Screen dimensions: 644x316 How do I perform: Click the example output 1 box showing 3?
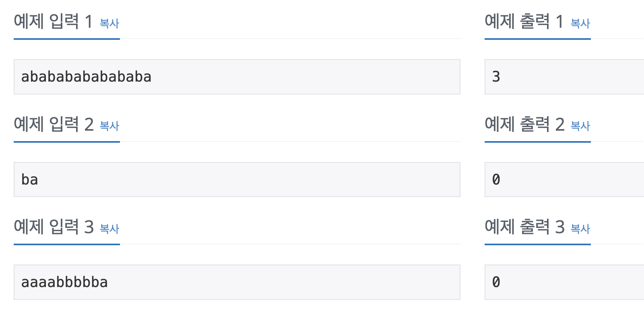pos(564,77)
